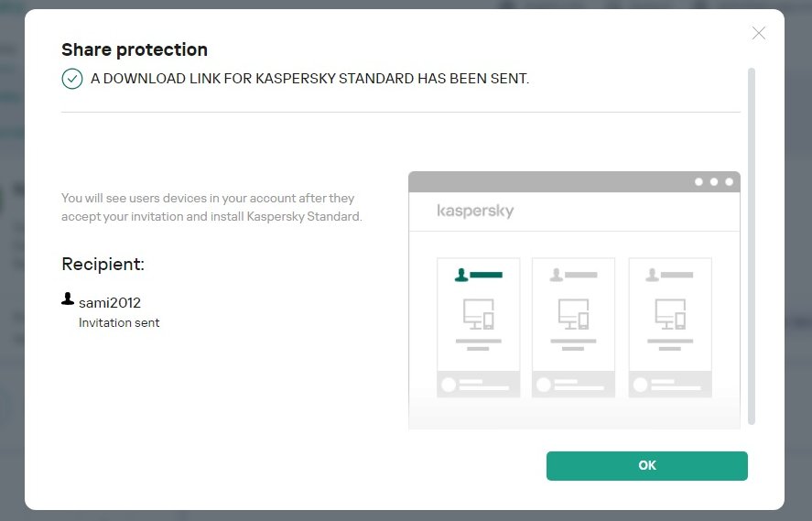Click the accept invitation description text
The width and height of the screenshot is (812, 521).
[211, 208]
